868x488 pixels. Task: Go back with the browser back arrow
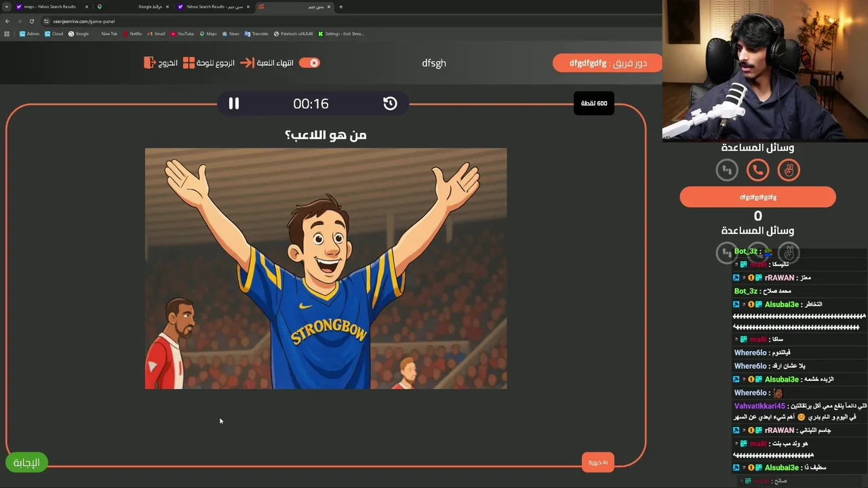click(7, 21)
